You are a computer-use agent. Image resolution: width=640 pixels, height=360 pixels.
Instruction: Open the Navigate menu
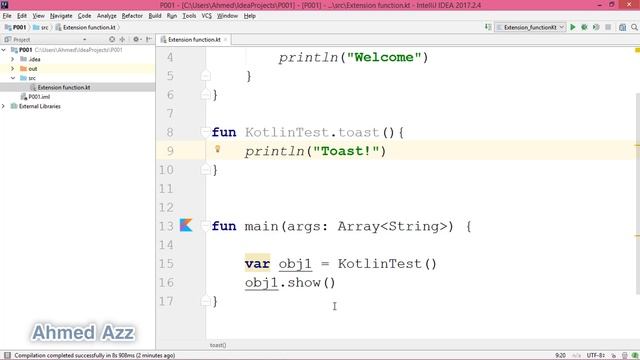pyautogui.click(x=61, y=16)
